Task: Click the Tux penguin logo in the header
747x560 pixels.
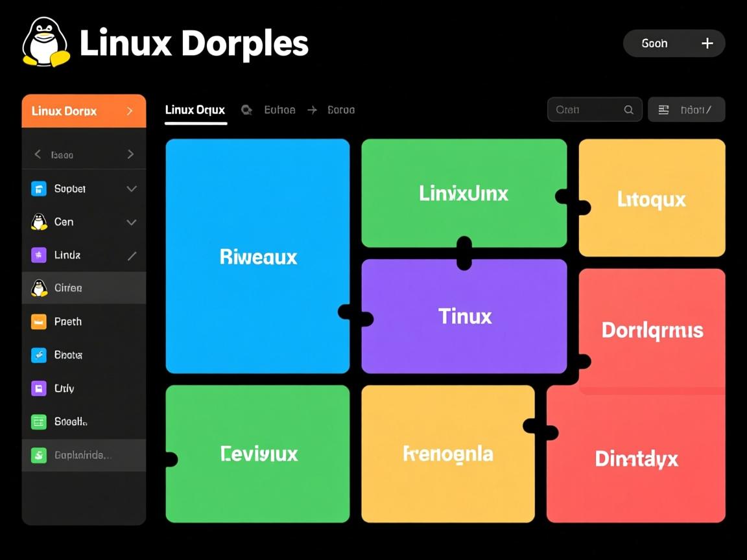Action: pos(44,41)
